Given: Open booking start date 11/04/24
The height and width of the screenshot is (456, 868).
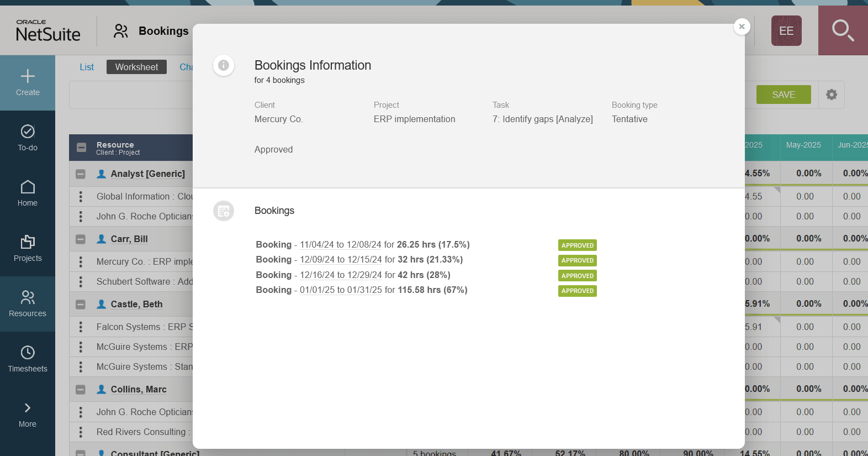Looking at the screenshot, I should coord(317,244).
